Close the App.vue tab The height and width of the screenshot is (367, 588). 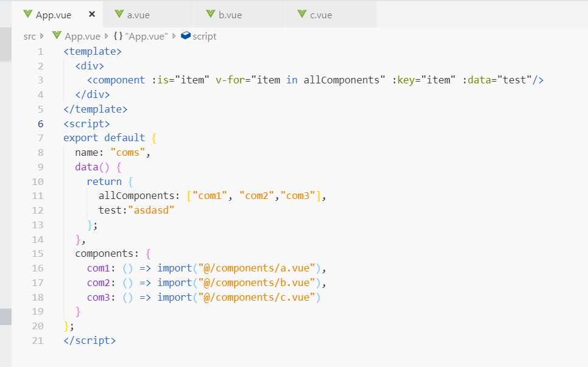(x=92, y=14)
